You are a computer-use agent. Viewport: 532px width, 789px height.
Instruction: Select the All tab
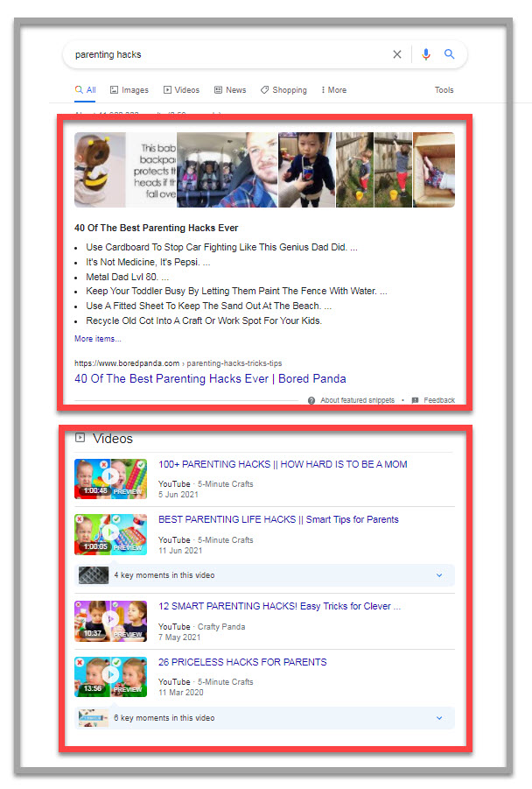[85, 90]
